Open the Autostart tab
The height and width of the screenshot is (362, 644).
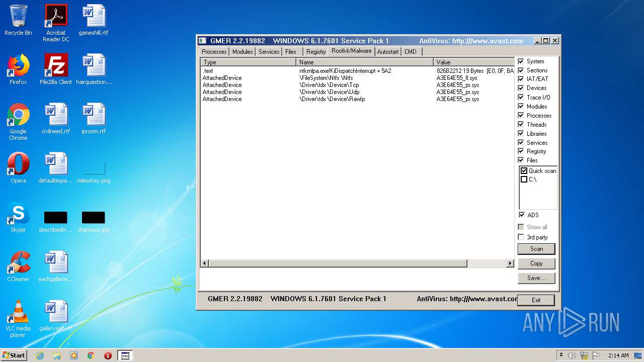click(x=388, y=52)
